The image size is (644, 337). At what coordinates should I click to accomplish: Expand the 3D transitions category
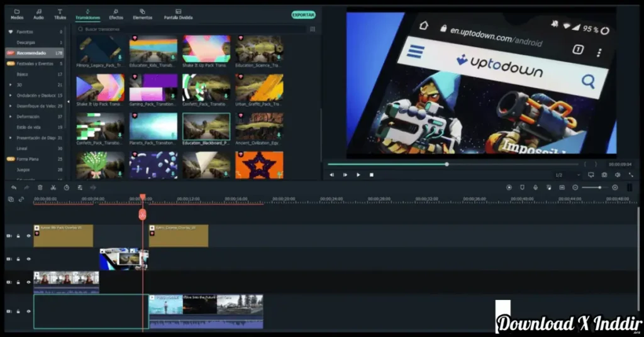pyautogui.click(x=11, y=85)
